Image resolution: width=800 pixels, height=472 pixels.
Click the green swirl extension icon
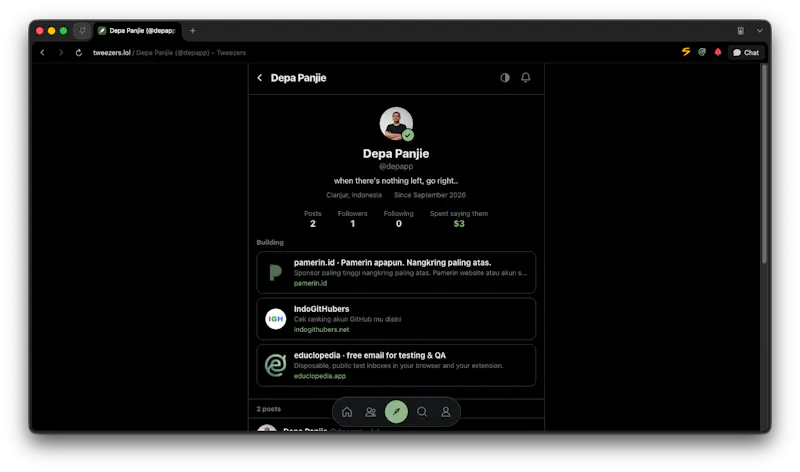coord(702,52)
